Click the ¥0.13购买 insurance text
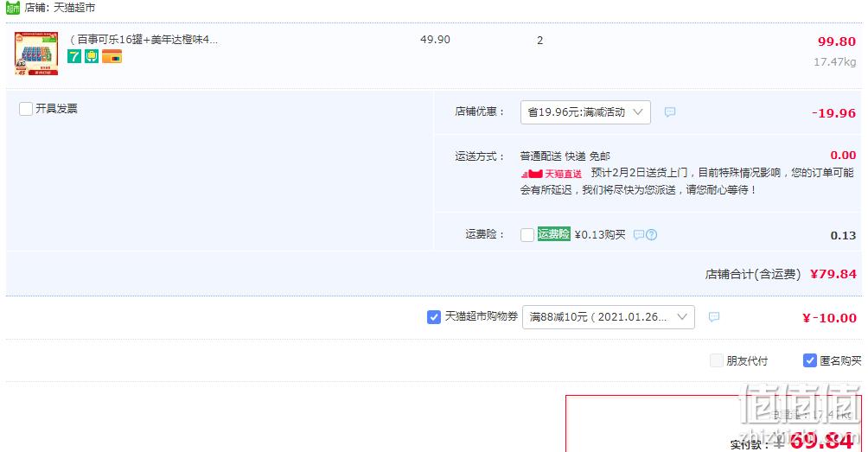Viewport: 868px width, 452px height. point(600,234)
